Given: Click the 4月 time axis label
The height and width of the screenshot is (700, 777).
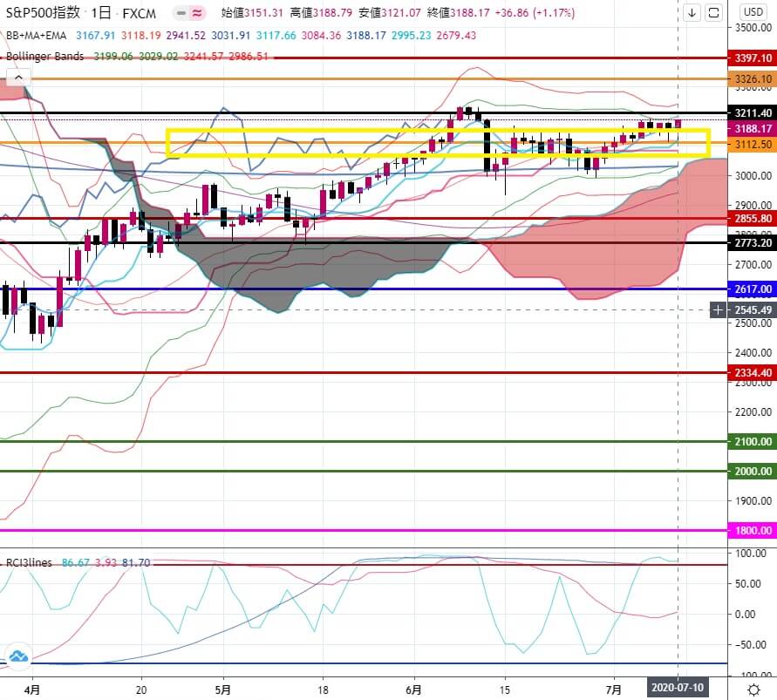Looking at the screenshot, I should [x=32, y=690].
